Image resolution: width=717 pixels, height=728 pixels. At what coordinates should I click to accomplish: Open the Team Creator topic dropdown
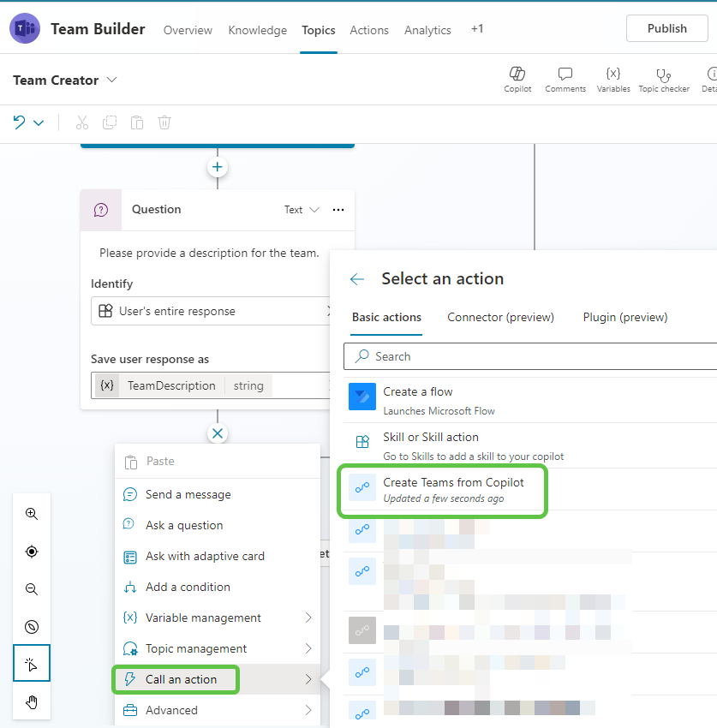112,80
